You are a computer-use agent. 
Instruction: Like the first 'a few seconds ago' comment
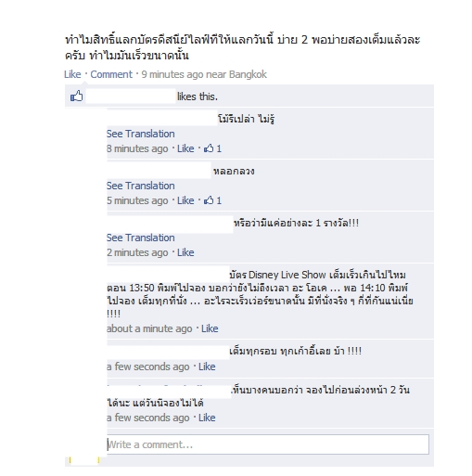(x=207, y=367)
